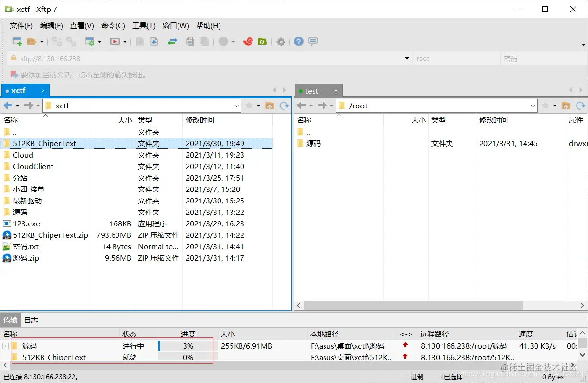Screen dimensions: 588x383
Task: Expand xctf path combo box dropdown
Action: click(237, 106)
